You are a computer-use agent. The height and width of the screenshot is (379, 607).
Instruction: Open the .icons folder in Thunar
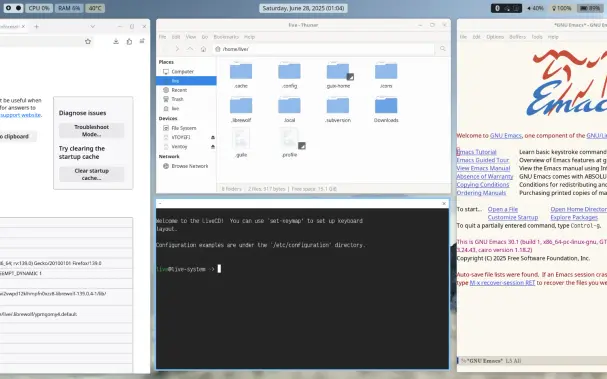pyautogui.click(x=386, y=75)
